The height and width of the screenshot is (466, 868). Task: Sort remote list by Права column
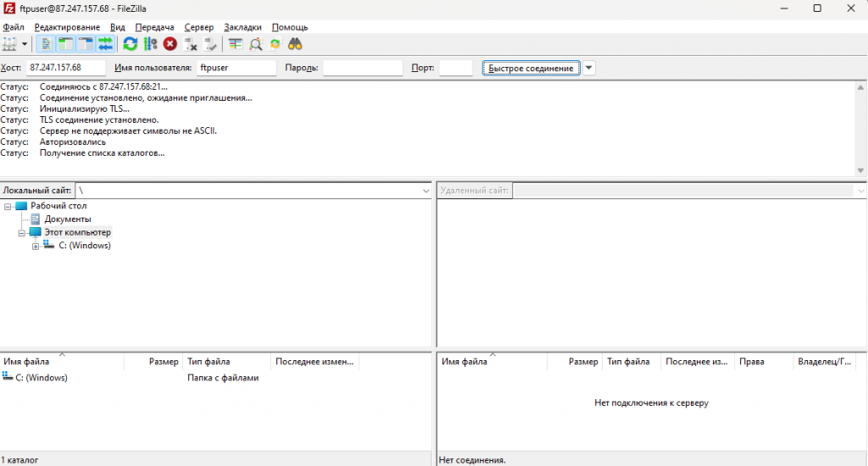click(764, 362)
